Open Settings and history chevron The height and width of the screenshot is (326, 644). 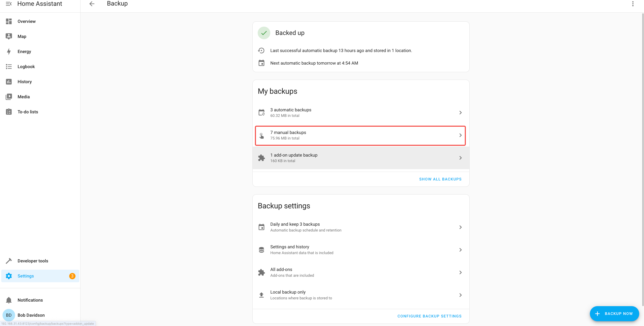[460, 250]
